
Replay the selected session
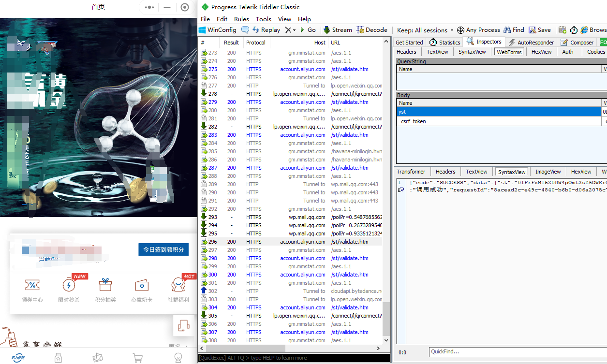[266, 29]
